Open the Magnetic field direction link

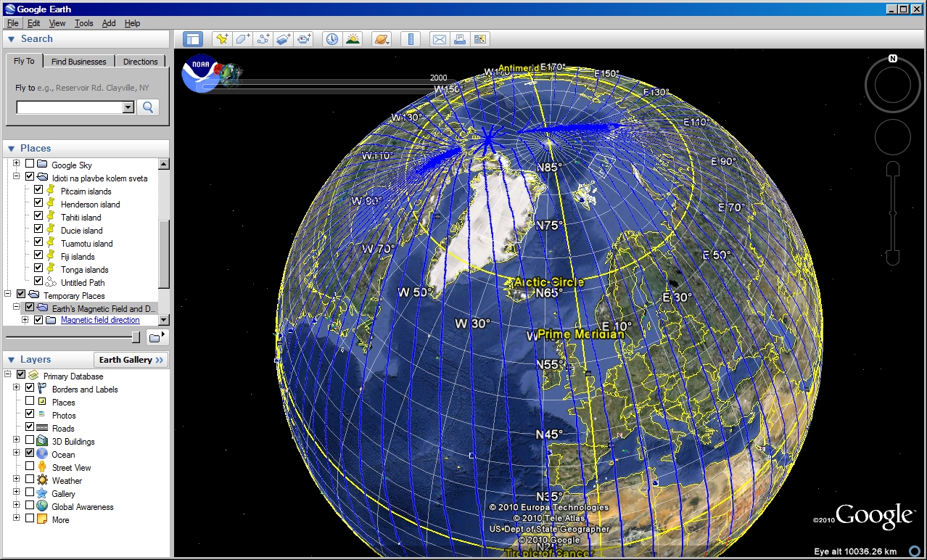pyautogui.click(x=100, y=320)
